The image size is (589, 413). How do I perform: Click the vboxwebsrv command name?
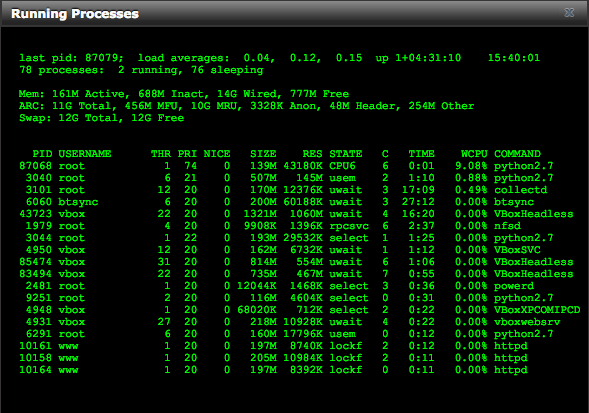pos(527,322)
